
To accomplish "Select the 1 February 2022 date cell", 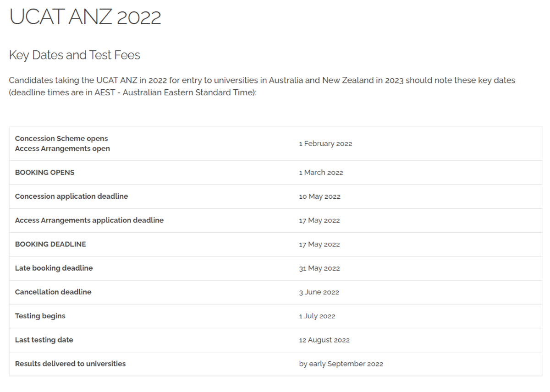I will 325,143.
